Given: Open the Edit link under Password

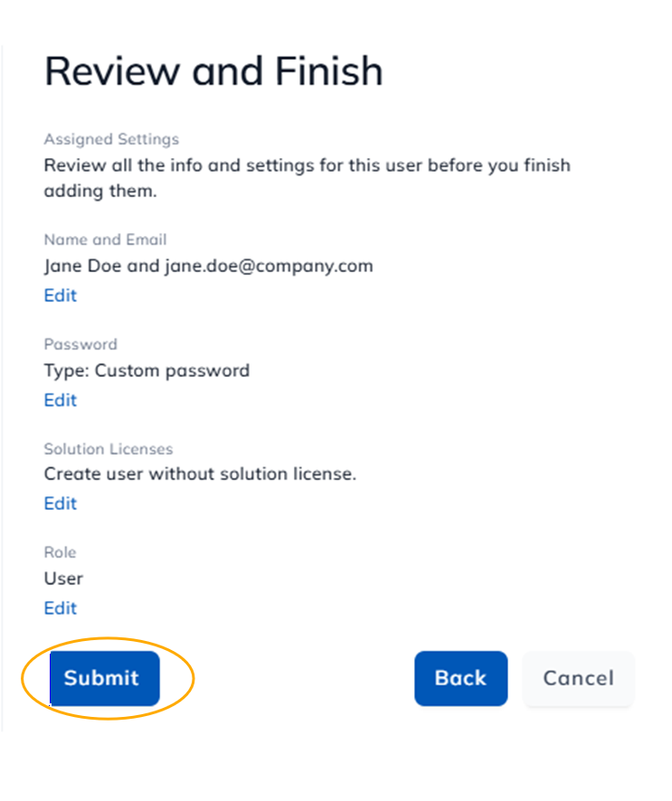Looking at the screenshot, I should (61, 400).
